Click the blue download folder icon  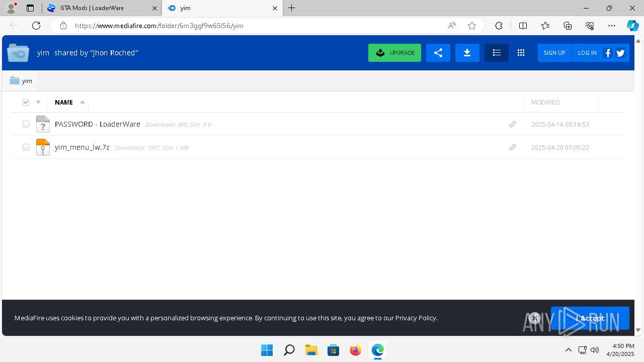click(467, 53)
